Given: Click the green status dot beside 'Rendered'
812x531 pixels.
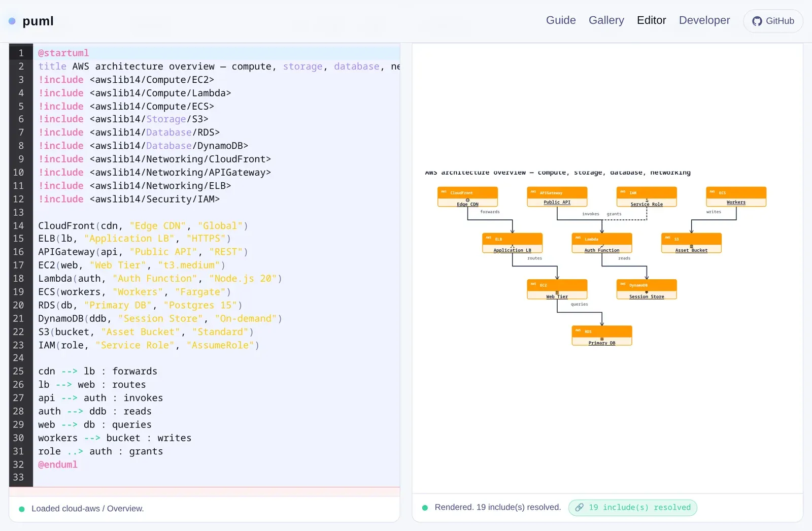Looking at the screenshot, I should click(425, 508).
